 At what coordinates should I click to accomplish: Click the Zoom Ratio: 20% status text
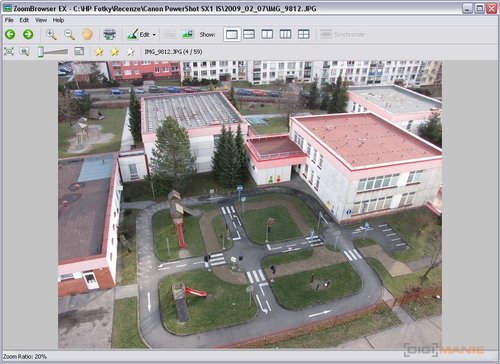click(x=25, y=356)
